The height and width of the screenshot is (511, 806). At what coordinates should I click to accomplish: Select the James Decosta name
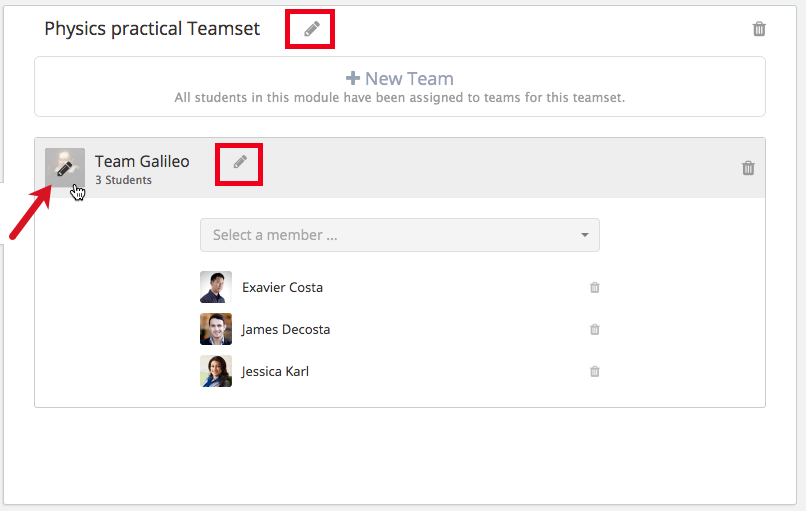pos(286,330)
